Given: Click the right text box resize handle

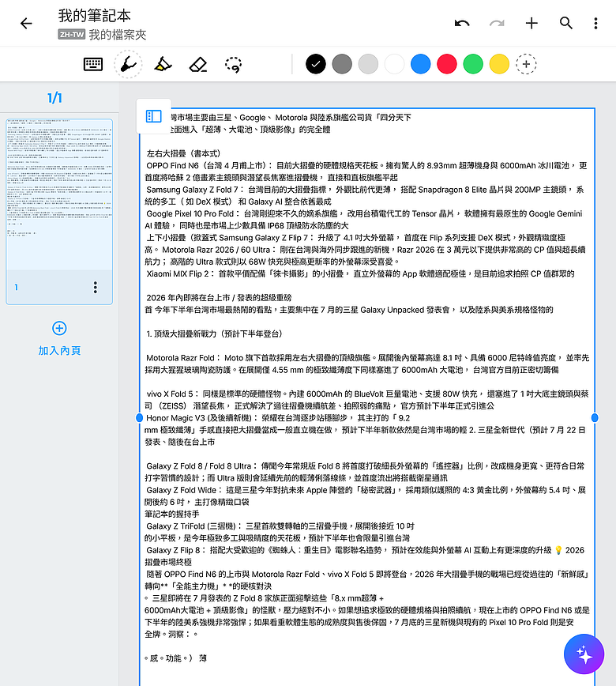Looking at the screenshot, I should (x=595, y=418).
